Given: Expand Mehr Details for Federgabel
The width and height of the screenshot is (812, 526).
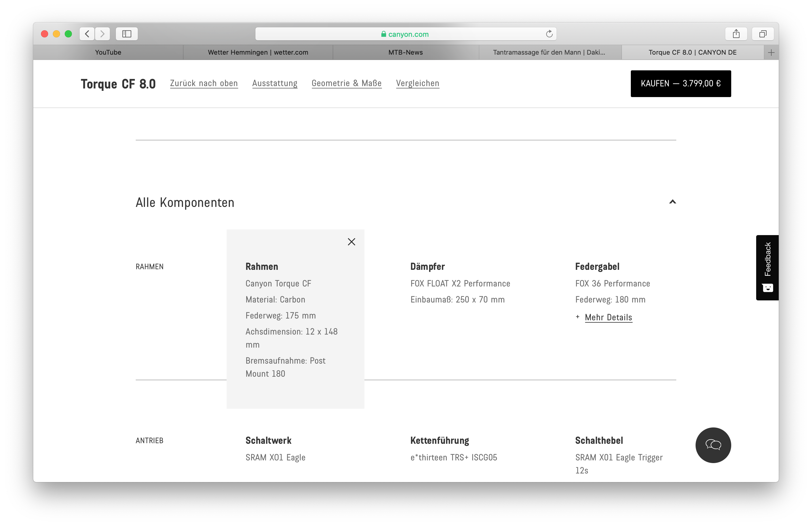Looking at the screenshot, I should tap(608, 317).
